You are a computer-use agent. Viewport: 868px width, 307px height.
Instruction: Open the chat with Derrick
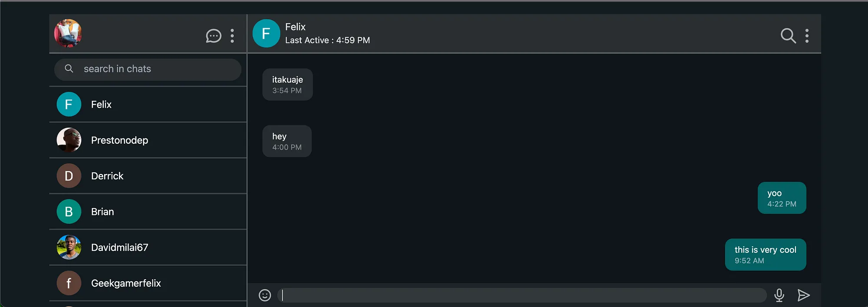pyautogui.click(x=148, y=176)
